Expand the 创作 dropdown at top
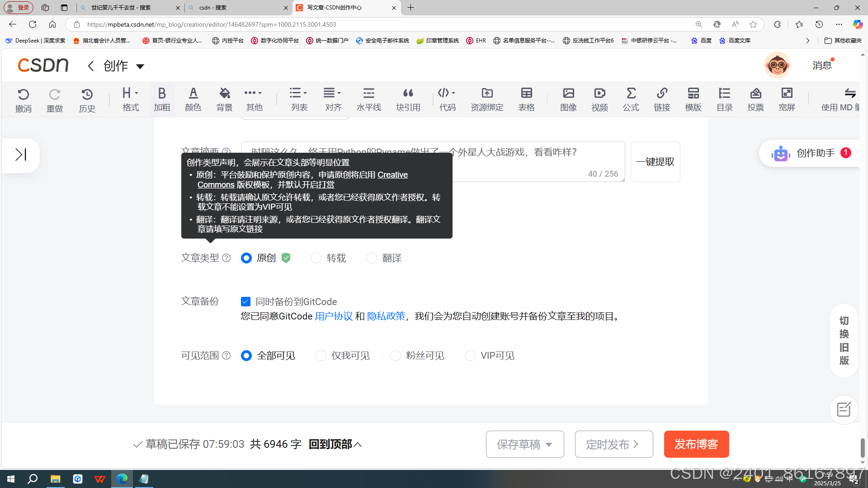This screenshot has width=868, height=488. (x=140, y=66)
